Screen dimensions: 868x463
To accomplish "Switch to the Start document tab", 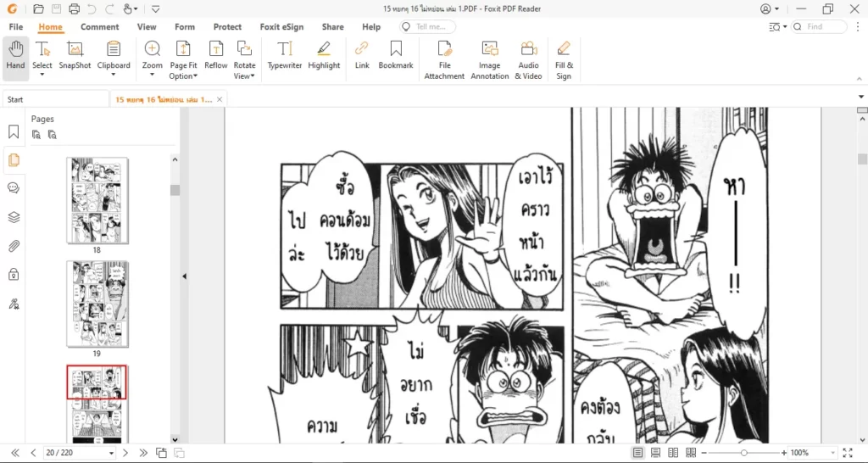I will 55,100.
